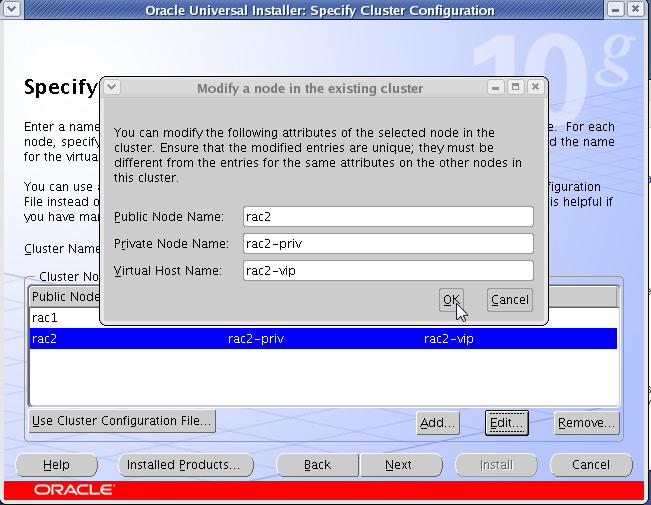Select the Virtual Host Name field
Screen dimensions: 651x505
coord(388,271)
